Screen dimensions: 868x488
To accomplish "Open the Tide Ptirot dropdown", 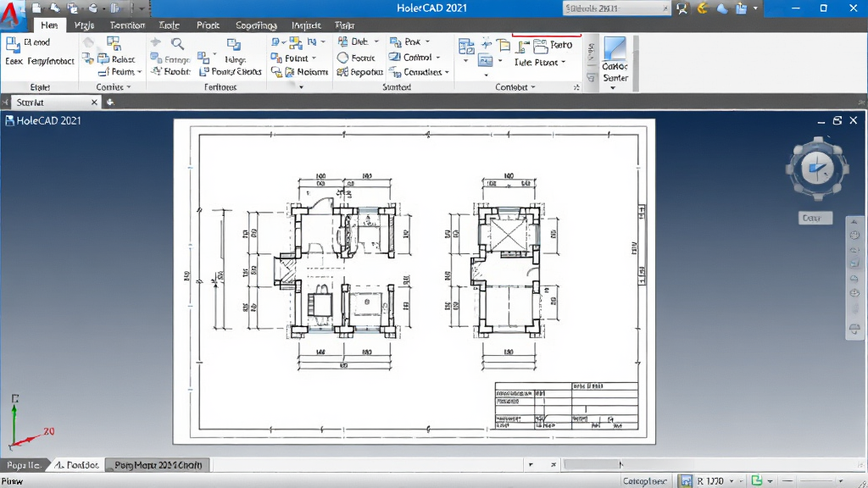I will (563, 63).
